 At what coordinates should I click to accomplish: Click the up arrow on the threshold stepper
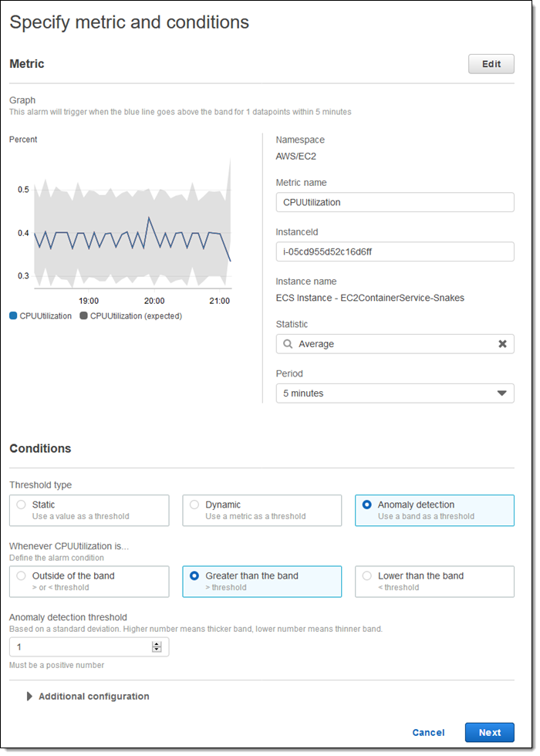(x=157, y=643)
